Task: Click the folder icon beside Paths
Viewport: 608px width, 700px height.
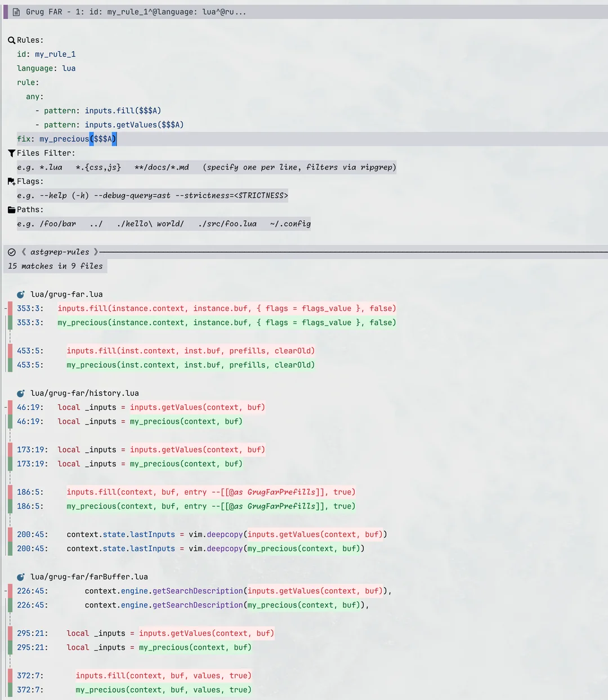Action: (11, 209)
